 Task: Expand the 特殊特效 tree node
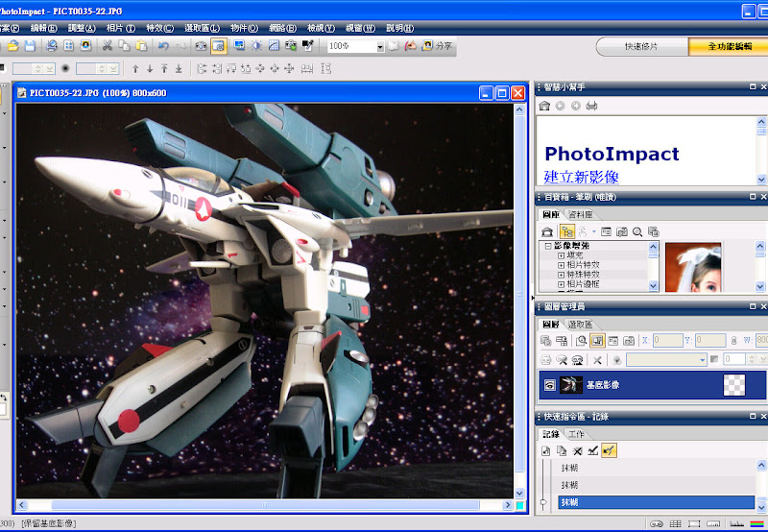pyautogui.click(x=562, y=275)
